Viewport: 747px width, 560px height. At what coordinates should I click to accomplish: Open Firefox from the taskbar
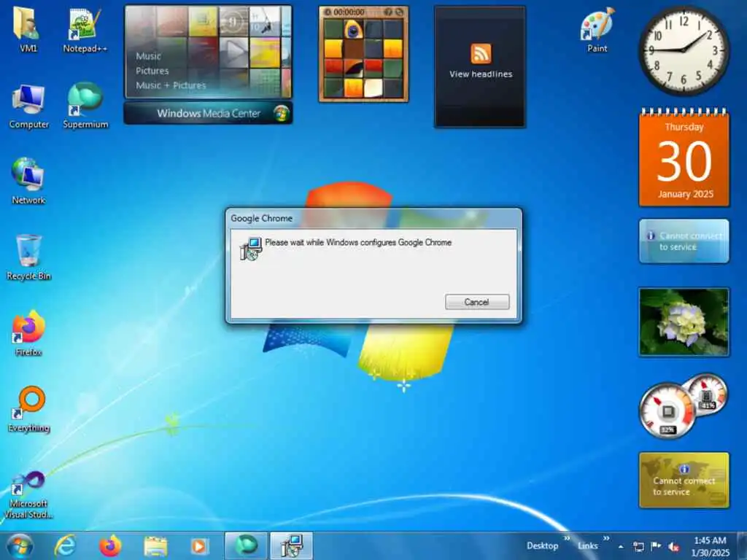(x=110, y=545)
